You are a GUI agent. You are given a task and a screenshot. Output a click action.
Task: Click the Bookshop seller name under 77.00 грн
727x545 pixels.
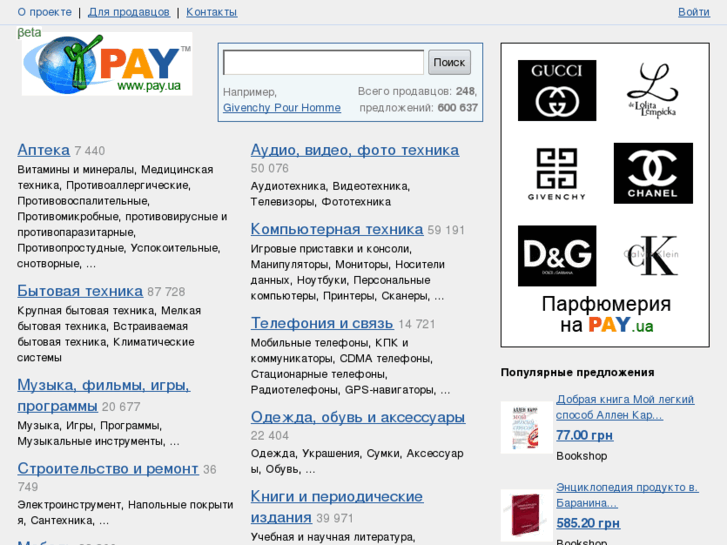581,456
